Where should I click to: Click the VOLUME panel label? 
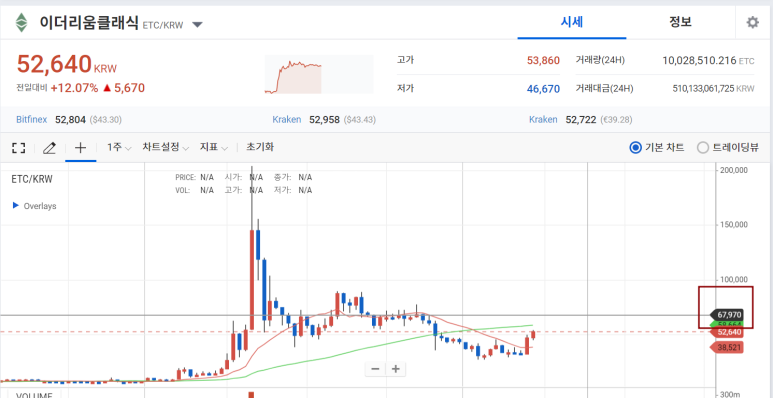(x=35, y=395)
